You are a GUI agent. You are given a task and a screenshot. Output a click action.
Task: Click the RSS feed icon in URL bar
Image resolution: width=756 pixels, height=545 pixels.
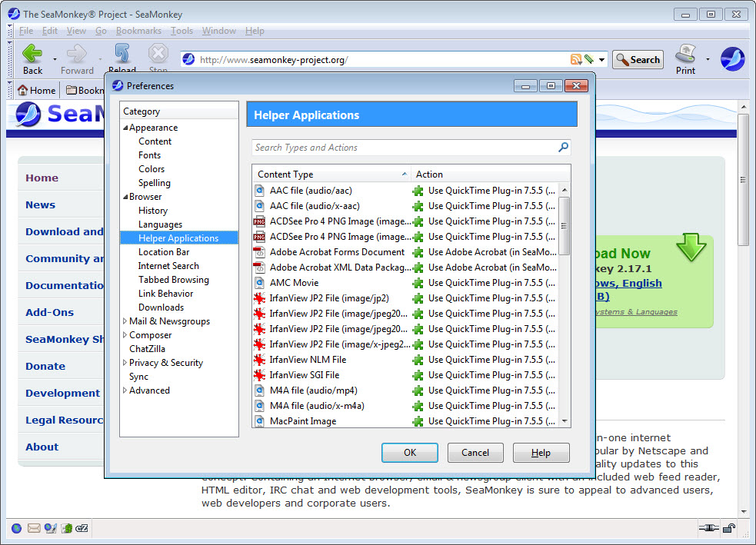click(x=576, y=59)
